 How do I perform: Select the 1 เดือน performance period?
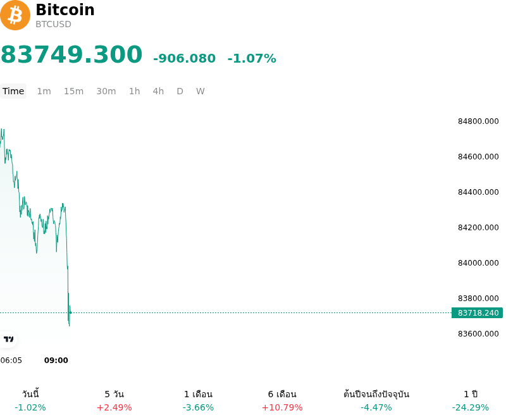[198, 400]
